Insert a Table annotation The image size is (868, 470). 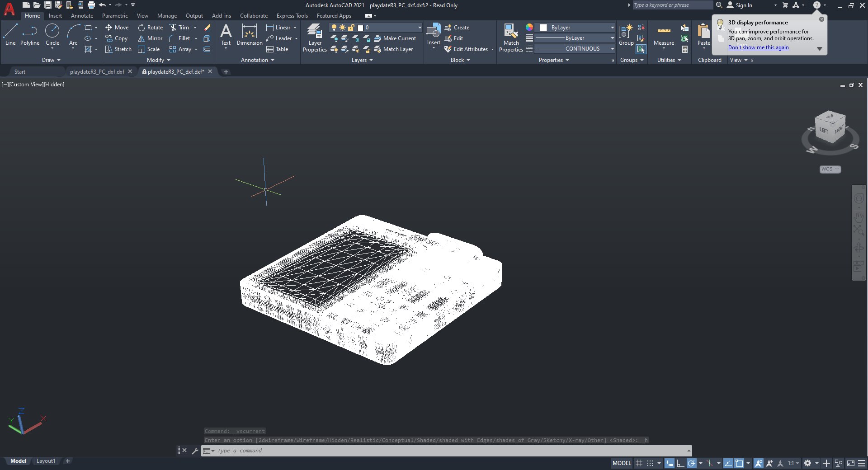277,49
